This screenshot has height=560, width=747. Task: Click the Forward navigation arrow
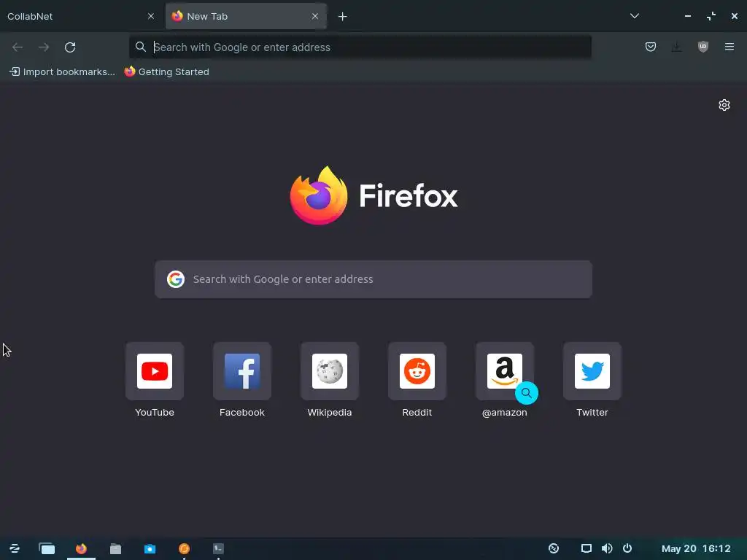coord(44,47)
